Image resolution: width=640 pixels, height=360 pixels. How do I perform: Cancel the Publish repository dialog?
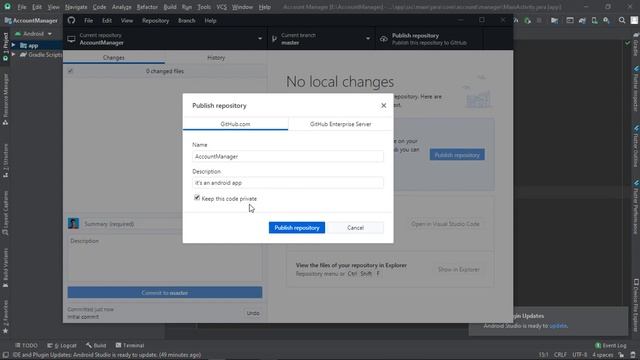point(355,228)
